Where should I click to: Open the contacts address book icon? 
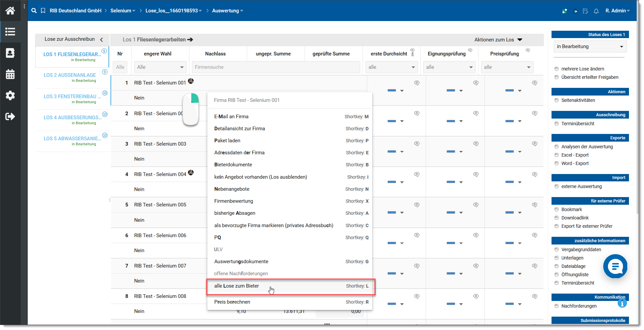[x=10, y=53]
